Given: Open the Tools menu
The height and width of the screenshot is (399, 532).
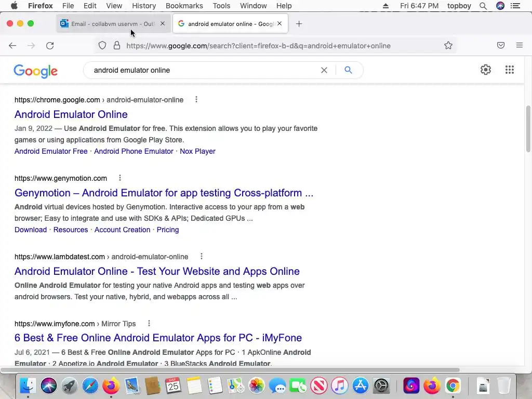Looking at the screenshot, I should (221, 6).
